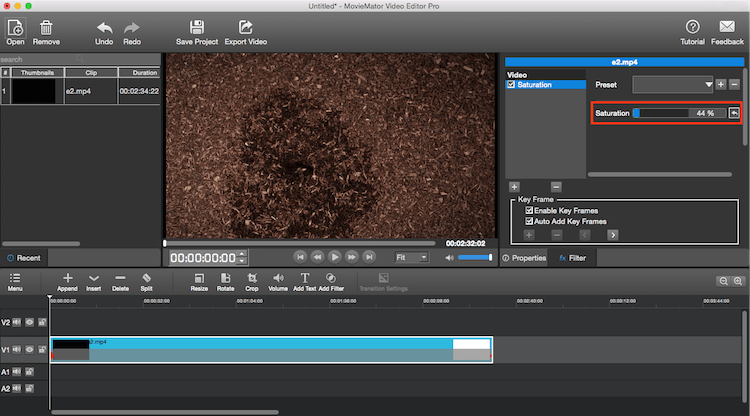
Task: Select the Crop tool
Action: (x=252, y=282)
